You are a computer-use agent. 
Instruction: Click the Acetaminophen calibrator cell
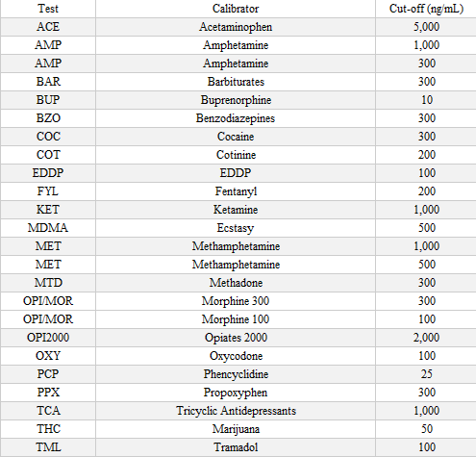(236, 27)
